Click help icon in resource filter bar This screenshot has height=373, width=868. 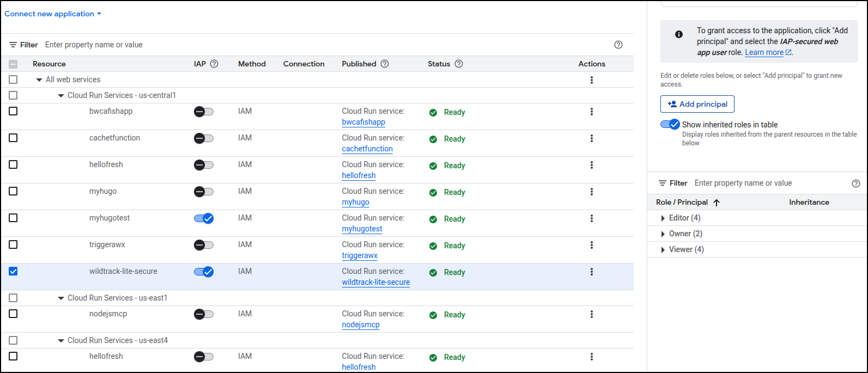pos(618,45)
